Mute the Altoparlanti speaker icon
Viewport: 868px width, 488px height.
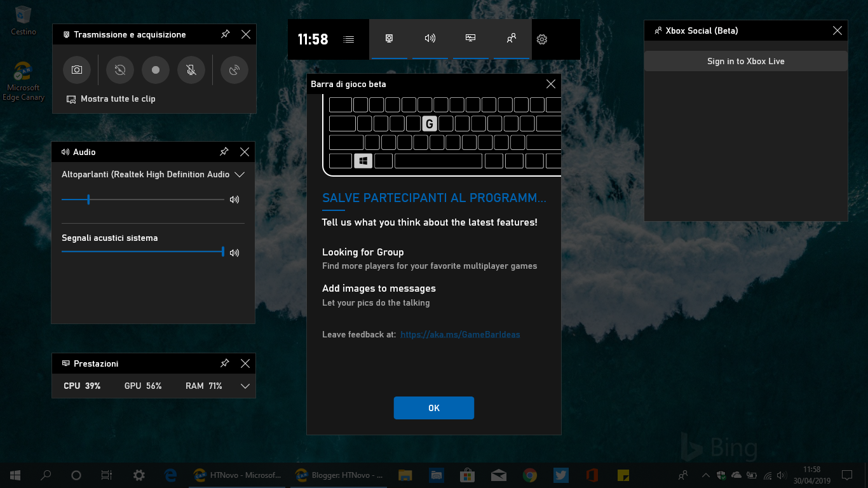tap(234, 200)
